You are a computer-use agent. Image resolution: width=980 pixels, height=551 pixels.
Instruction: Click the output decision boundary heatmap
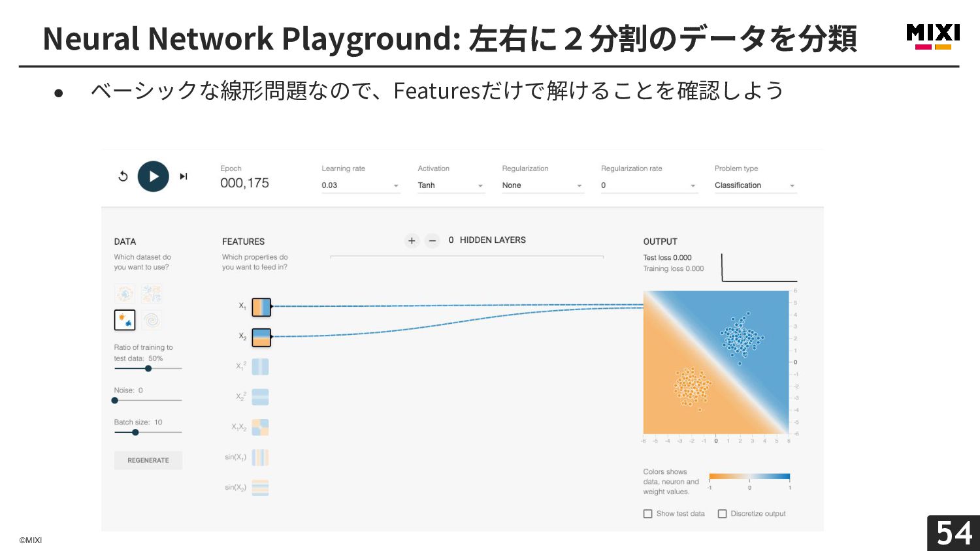[716, 362]
